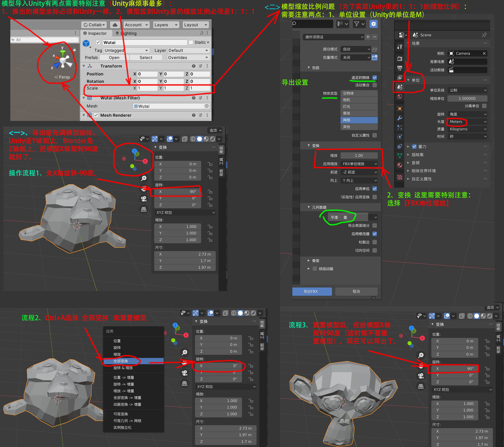The height and width of the screenshot is (447, 504).
Task: Click the Unity Collab button
Action: coord(94,25)
